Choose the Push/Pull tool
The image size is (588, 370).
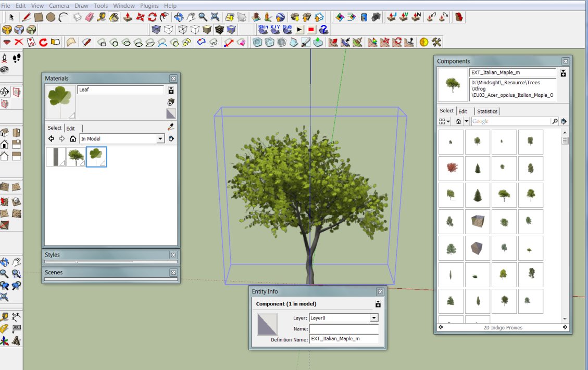coord(128,17)
